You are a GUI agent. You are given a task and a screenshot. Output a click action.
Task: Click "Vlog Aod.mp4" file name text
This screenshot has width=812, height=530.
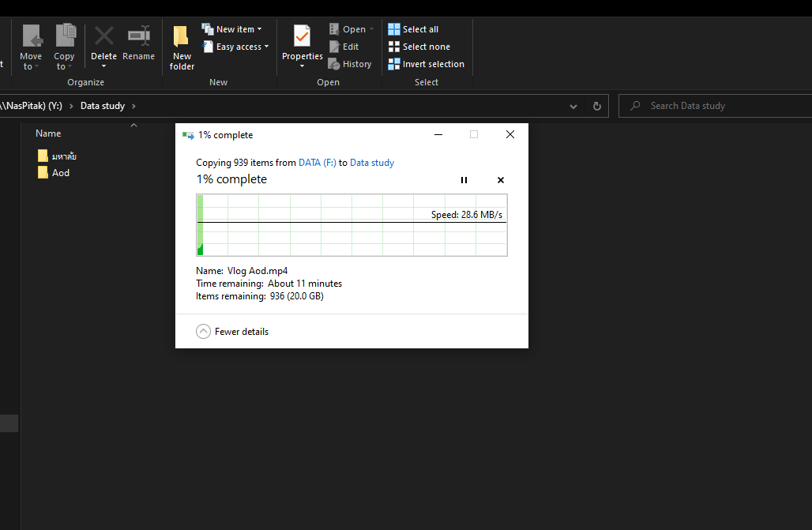(x=258, y=271)
